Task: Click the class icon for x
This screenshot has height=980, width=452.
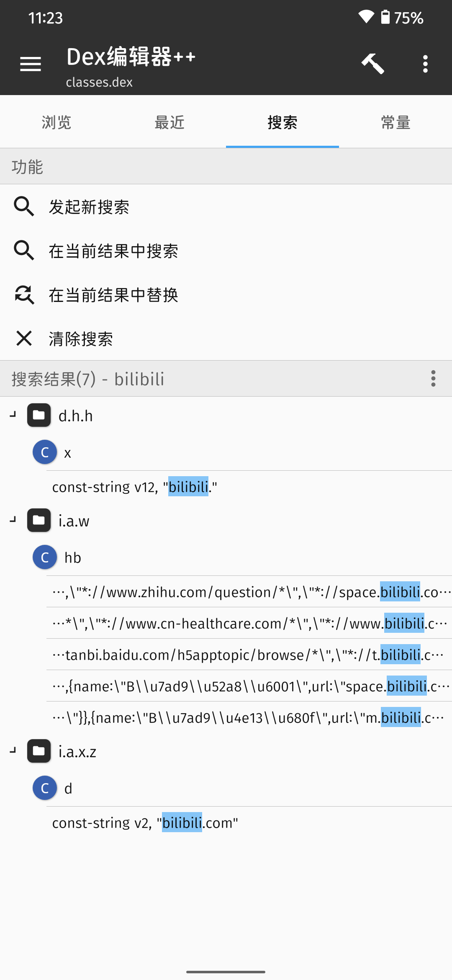Action: (x=45, y=452)
